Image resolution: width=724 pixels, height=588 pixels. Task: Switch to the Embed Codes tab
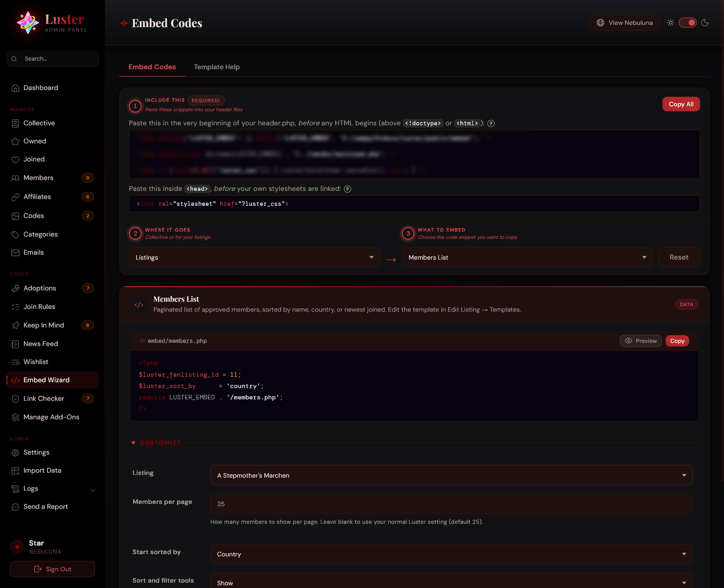click(x=152, y=67)
